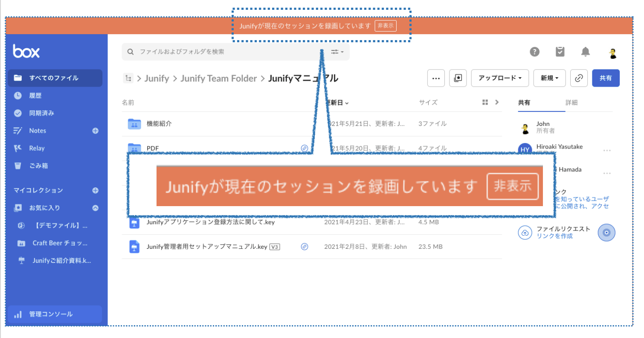Open the 新規 dropdown menu
644x338 pixels.
549,78
